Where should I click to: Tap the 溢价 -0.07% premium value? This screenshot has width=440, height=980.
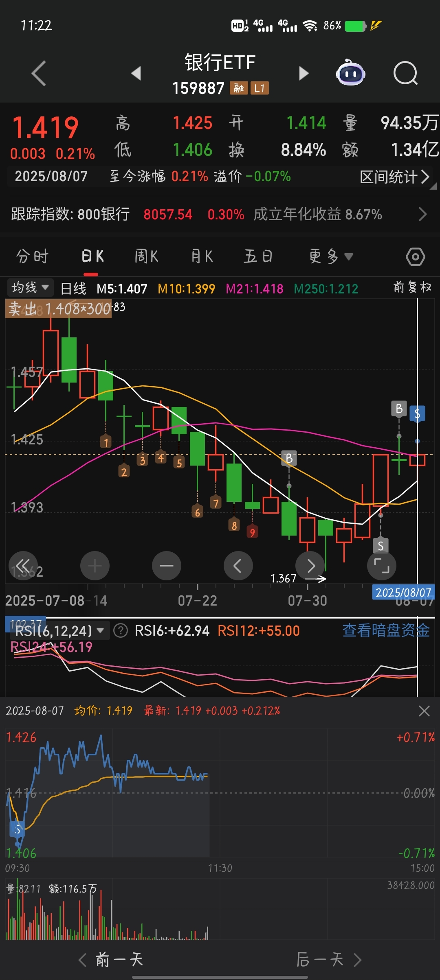click(252, 176)
